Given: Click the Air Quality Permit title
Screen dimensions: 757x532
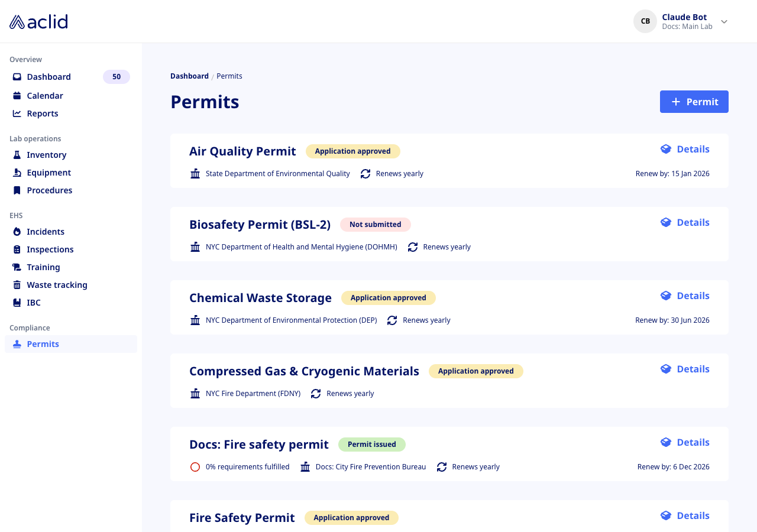Looking at the screenshot, I should (242, 151).
